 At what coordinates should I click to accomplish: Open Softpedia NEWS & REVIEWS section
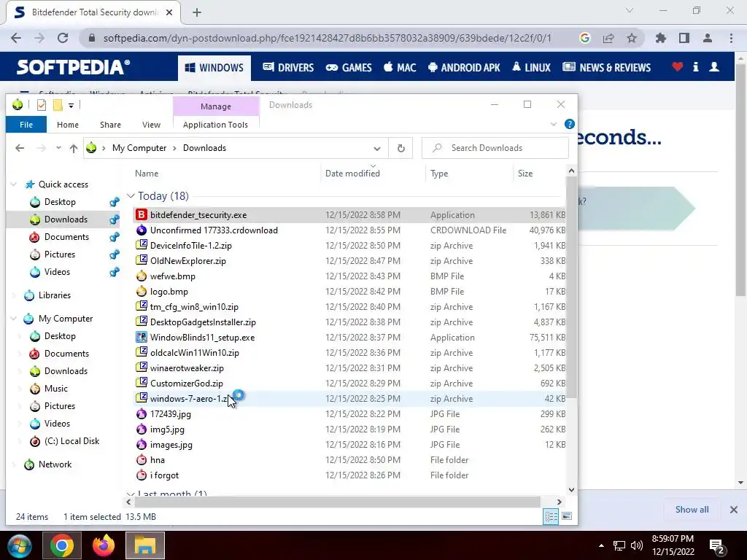[x=606, y=68]
